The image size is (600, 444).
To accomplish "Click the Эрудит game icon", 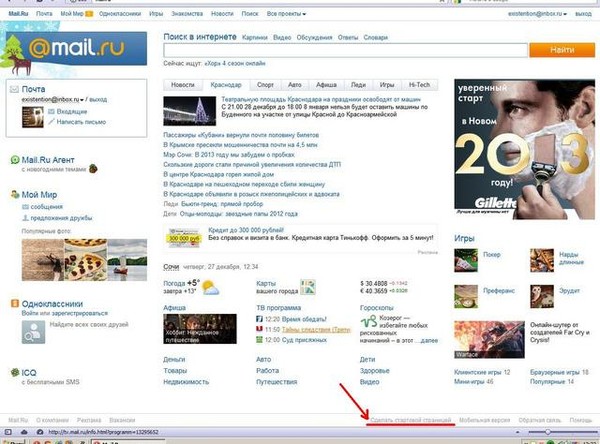I will [x=542, y=296].
